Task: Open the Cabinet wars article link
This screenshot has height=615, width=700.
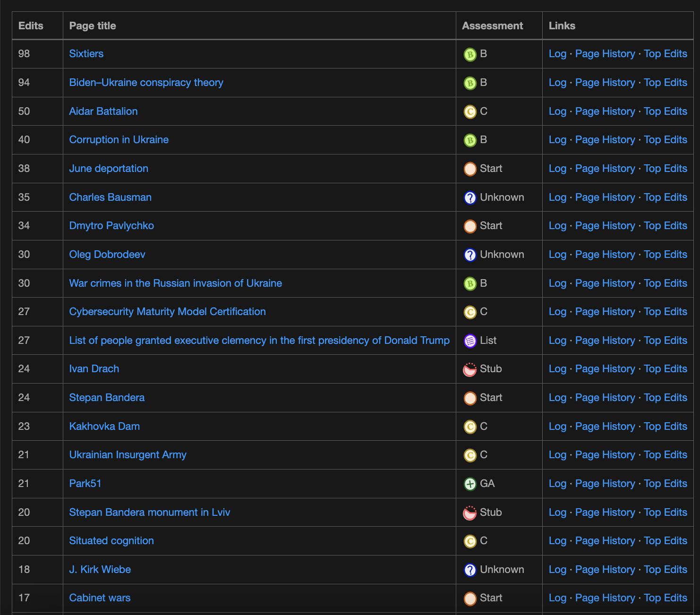Action: [100, 598]
